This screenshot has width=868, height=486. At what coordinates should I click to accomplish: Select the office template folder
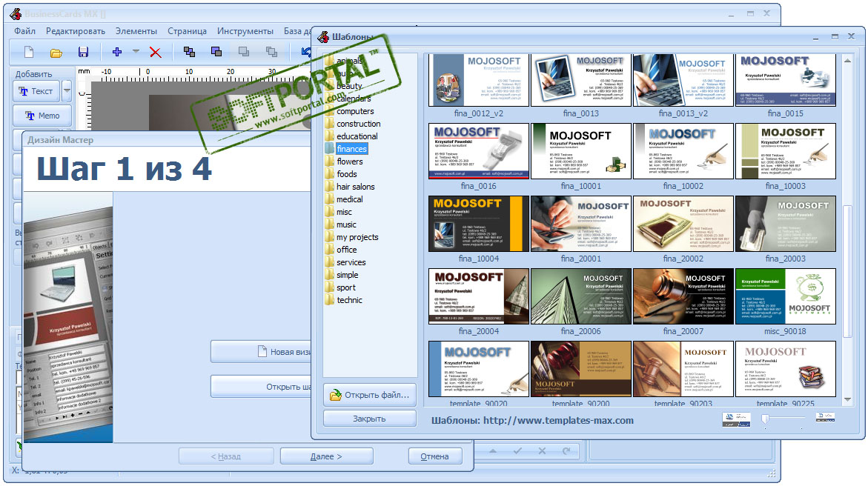pos(347,250)
